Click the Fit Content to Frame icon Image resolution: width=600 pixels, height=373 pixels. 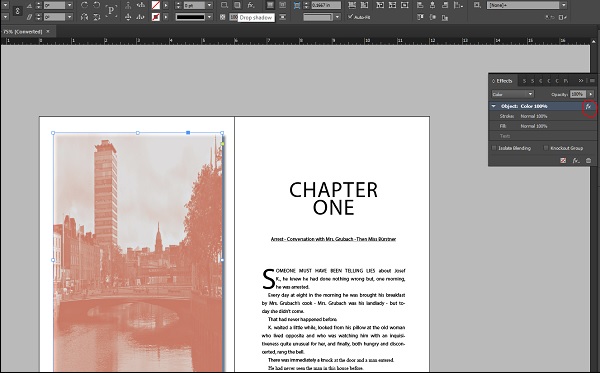[x=380, y=5]
